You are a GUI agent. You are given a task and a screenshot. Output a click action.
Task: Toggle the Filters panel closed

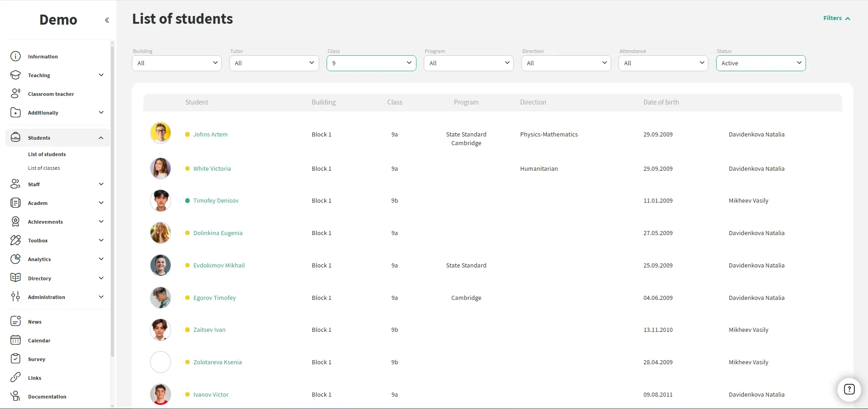point(837,18)
